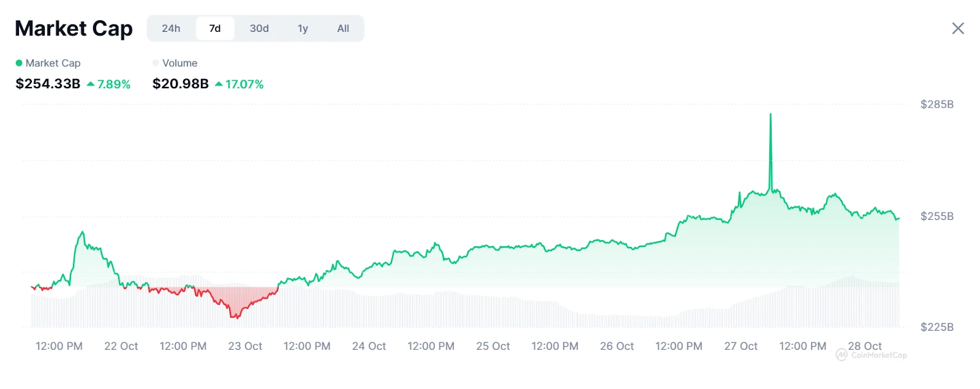Click the gray Volume legend dot
The width and height of the screenshot is (980, 389).
coord(156,63)
